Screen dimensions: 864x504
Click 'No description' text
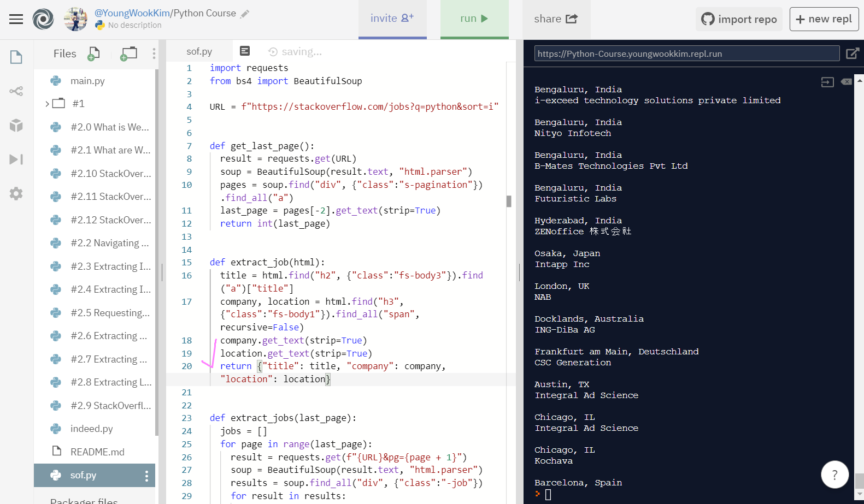point(135,25)
